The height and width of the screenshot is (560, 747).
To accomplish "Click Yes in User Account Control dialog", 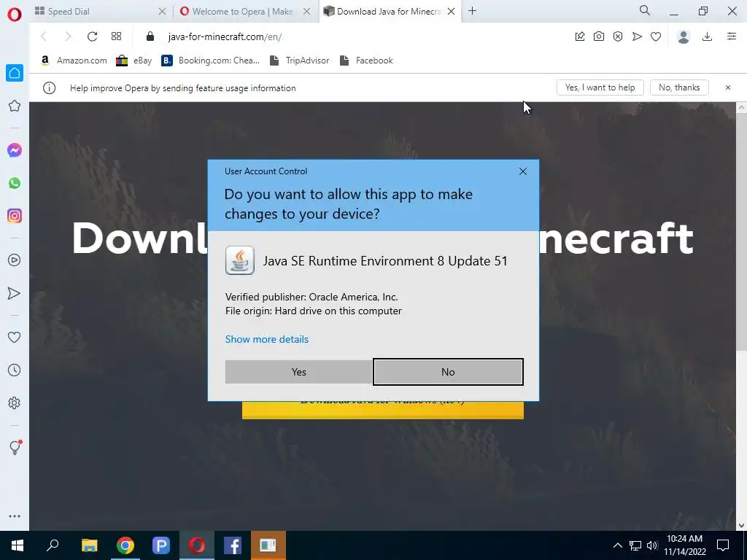I will tap(298, 372).
